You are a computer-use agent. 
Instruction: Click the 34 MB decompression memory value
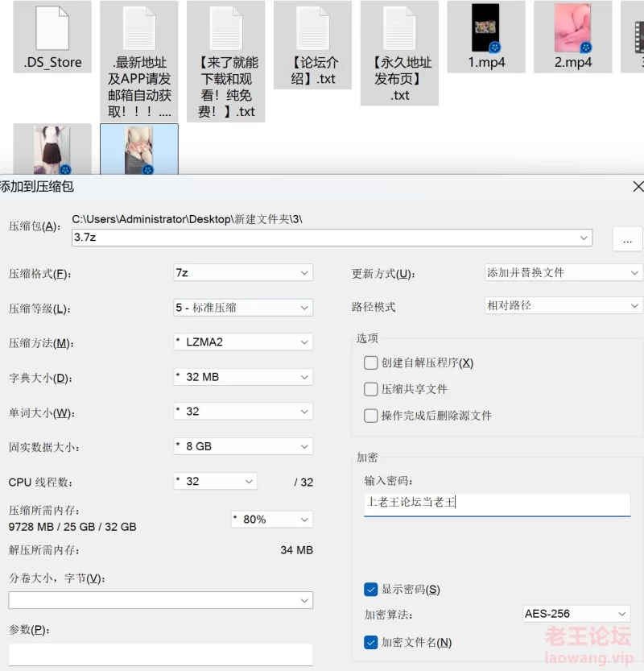(x=297, y=550)
